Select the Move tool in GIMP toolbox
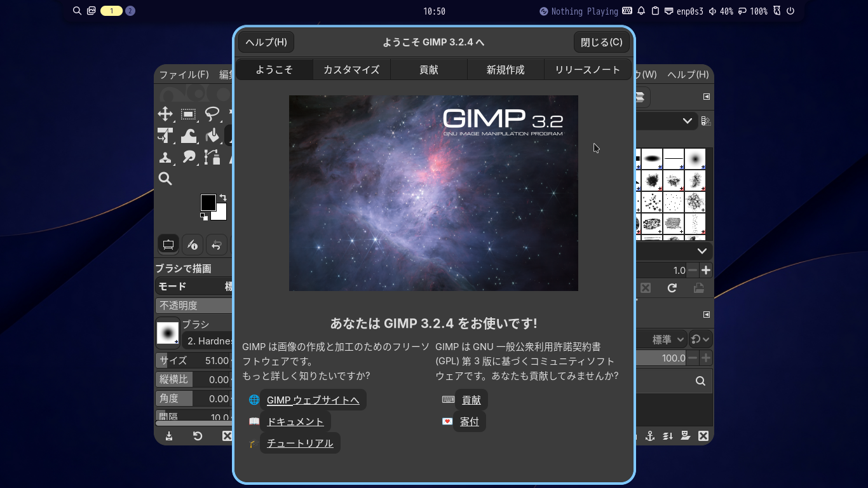This screenshot has width=868, height=488. pos(165,114)
